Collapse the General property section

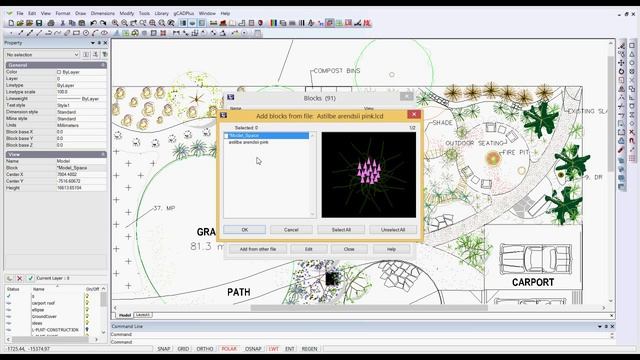tap(103, 65)
